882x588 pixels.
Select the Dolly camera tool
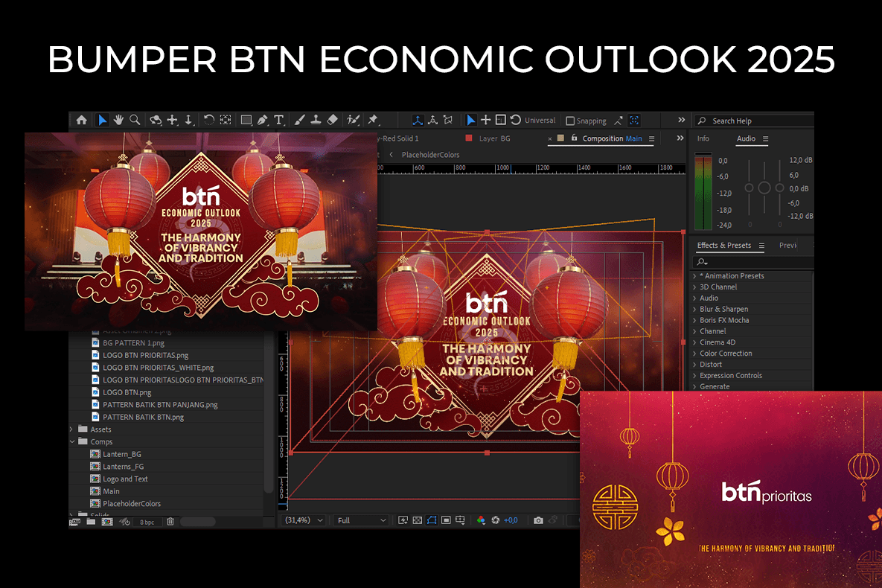pyautogui.click(x=188, y=120)
